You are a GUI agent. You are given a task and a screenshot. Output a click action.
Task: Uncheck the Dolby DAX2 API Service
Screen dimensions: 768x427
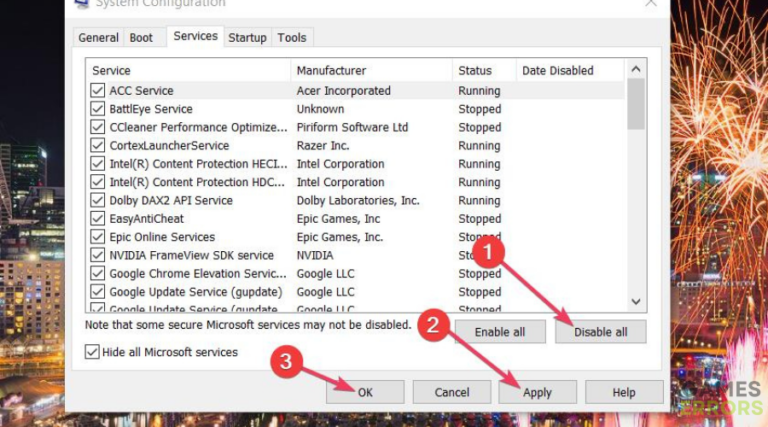click(98, 200)
